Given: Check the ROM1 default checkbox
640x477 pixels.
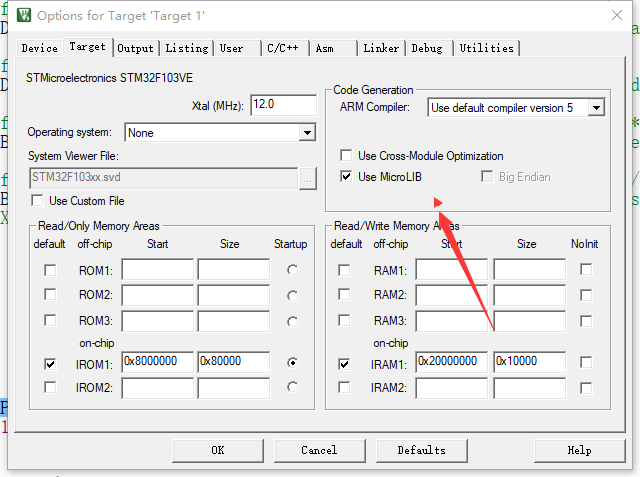Looking at the screenshot, I should pos(50,270).
